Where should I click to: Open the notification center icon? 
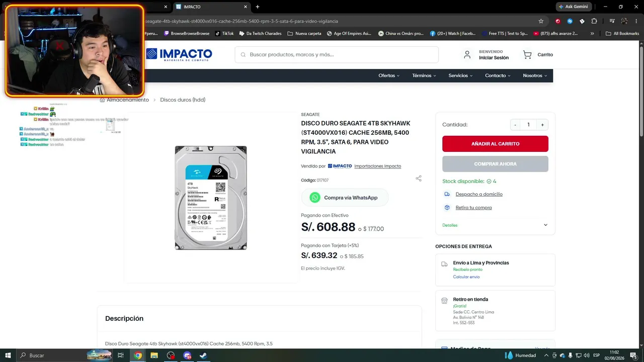coord(633,355)
